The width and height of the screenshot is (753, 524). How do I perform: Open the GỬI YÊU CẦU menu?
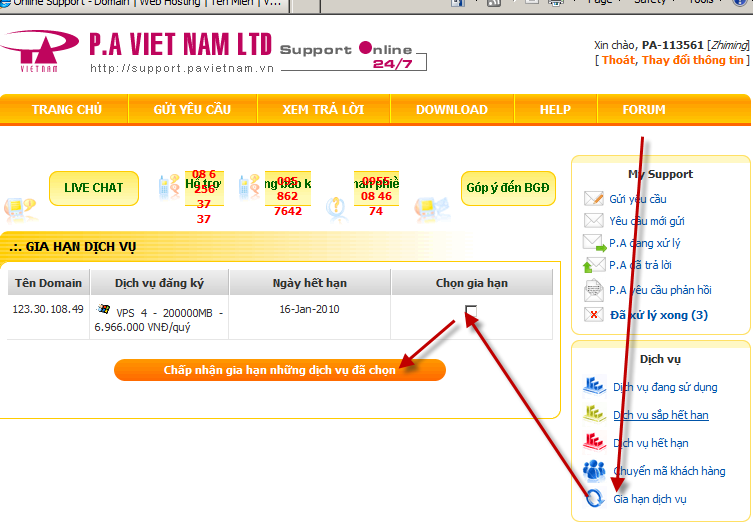pyautogui.click(x=192, y=110)
